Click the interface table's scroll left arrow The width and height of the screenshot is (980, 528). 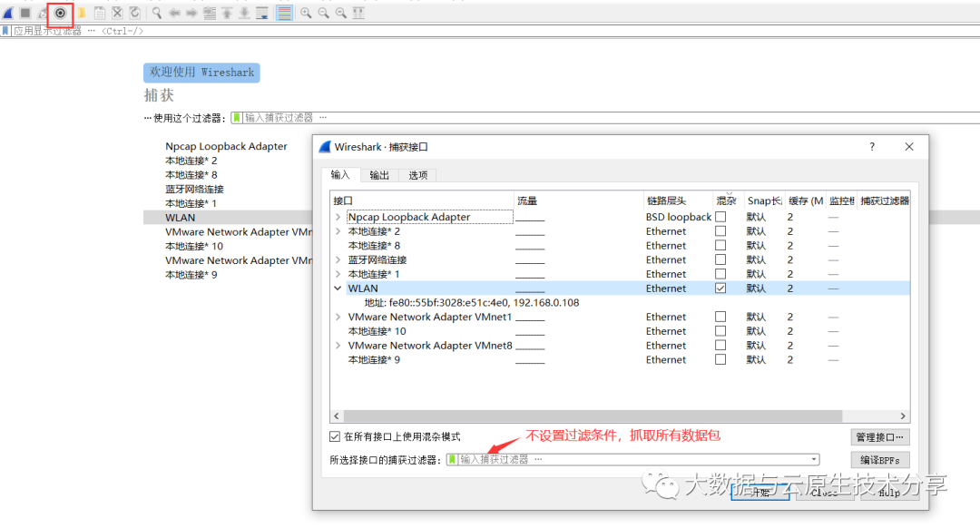point(337,416)
